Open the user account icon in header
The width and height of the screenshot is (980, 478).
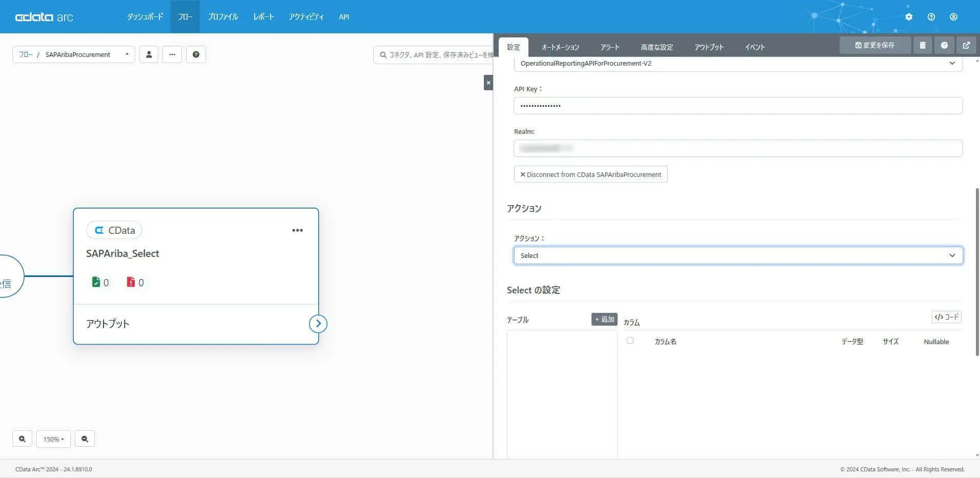coord(953,17)
